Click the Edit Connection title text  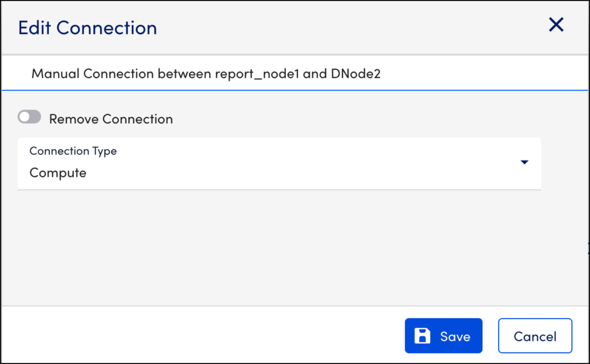point(88,28)
